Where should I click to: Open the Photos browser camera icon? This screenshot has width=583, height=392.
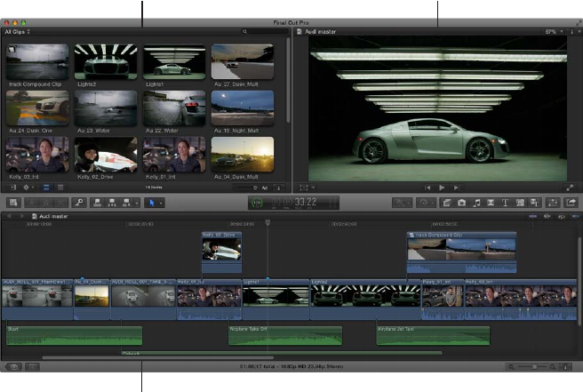461,203
